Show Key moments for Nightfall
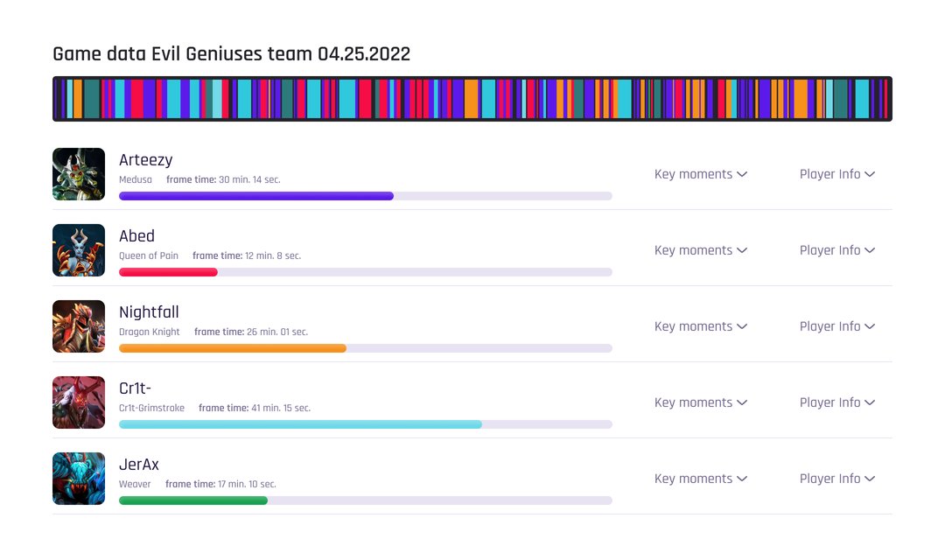Screen dimensions: 945x560 click(x=701, y=326)
